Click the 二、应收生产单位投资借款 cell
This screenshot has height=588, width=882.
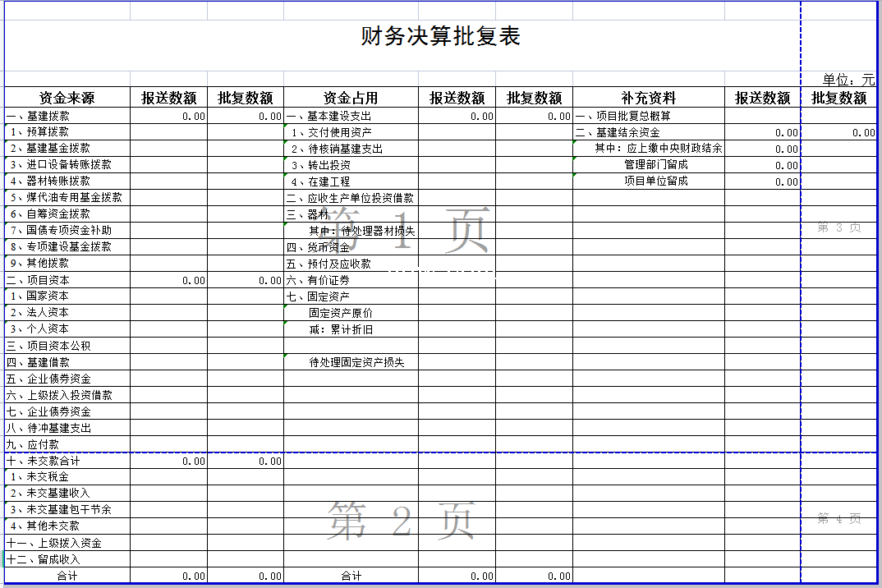click(x=350, y=198)
